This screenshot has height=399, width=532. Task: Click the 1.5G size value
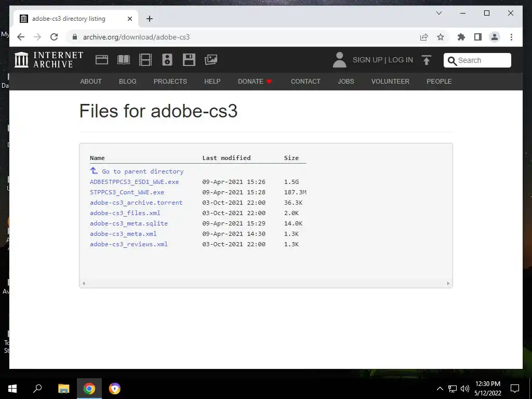click(x=291, y=182)
